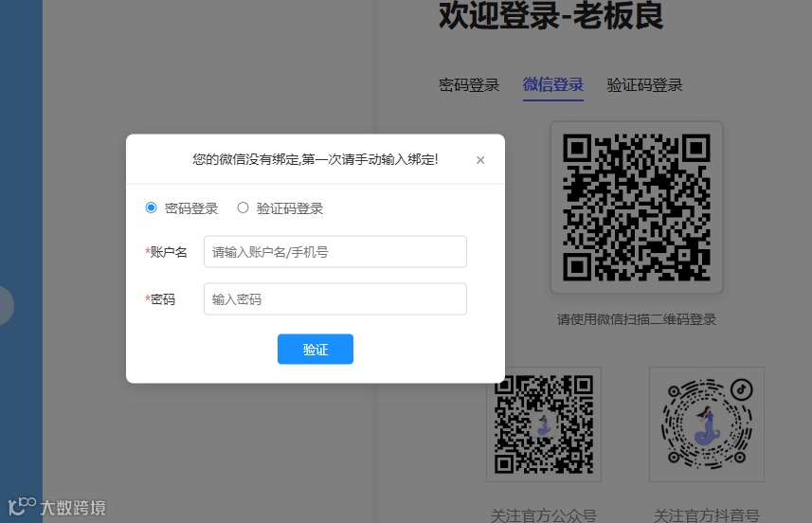812x523 pixels.
Task: Select the 密码登录 radio button in the dialog
Action: click(x=151, y=207)
